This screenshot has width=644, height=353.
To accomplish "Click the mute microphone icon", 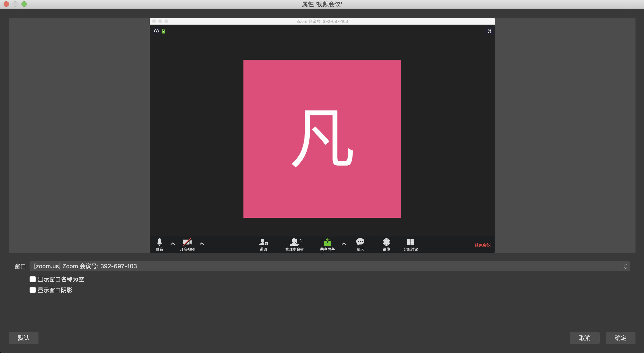I will [160, 242].
